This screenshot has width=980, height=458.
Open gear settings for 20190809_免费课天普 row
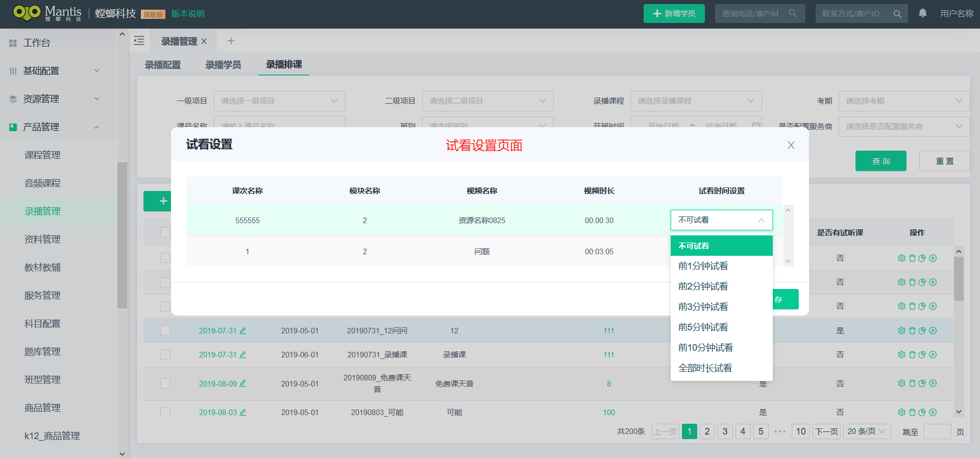pyautogui.click(x=901, y=383)
